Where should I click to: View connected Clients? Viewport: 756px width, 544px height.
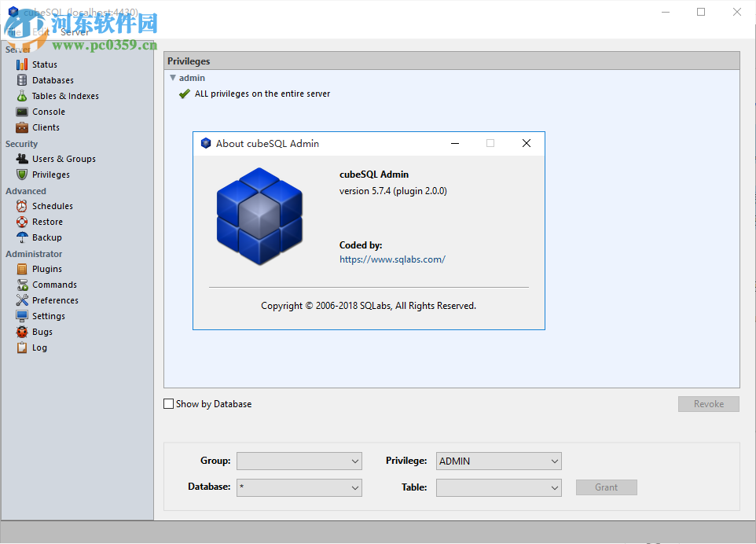click(x=46, y=127)
